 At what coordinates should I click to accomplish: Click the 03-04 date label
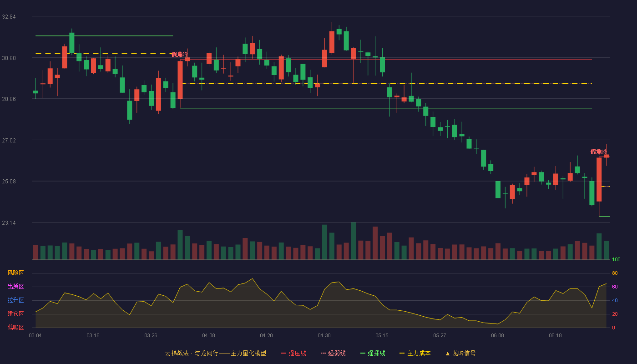tap(35, 335)
